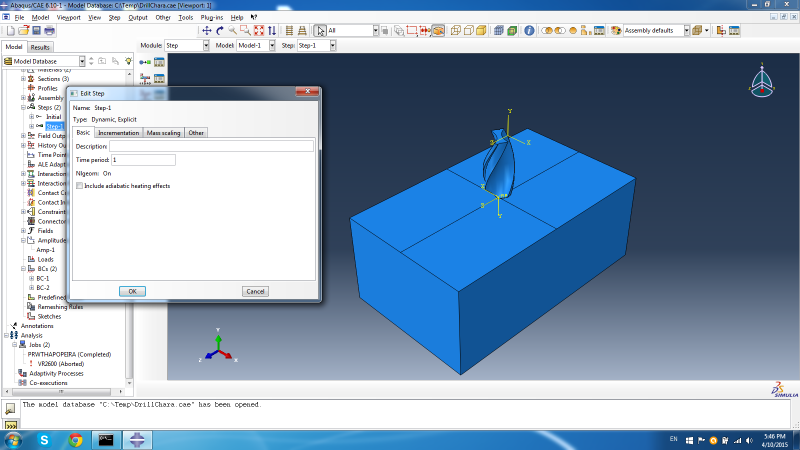Open the File menu
This screenshot has width=800, height=450.
[19, 17]
